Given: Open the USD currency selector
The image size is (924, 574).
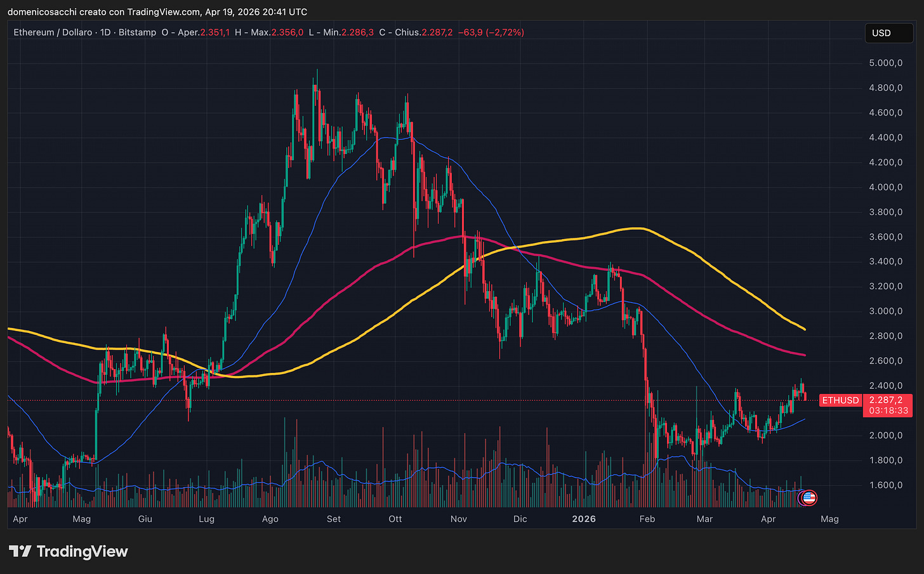Looking at the screenshot, I should (x=888, y=33).
